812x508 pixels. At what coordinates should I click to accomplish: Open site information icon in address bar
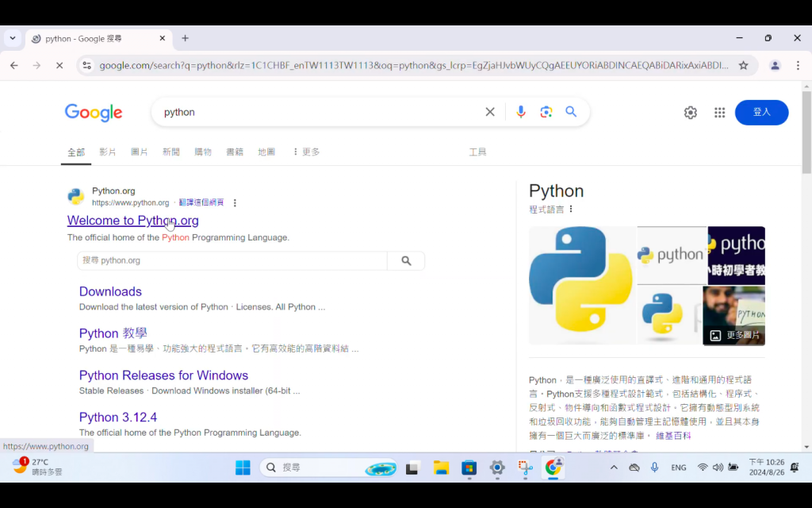pos(87,65)
